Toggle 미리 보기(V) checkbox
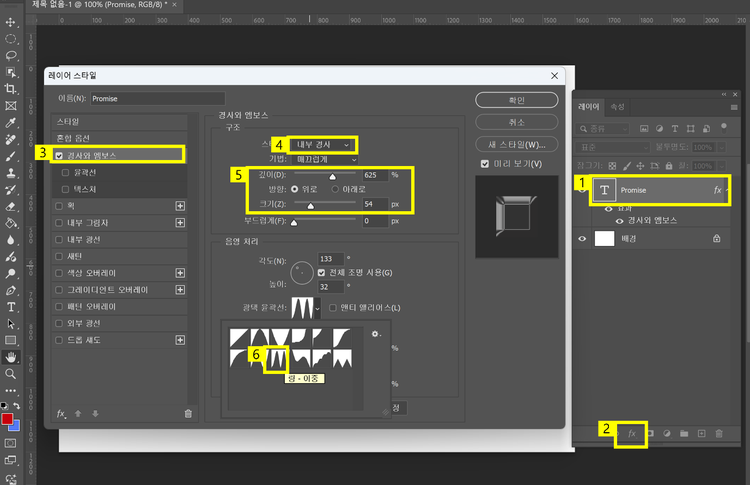This screenshot has height=485, width=750. click(x=485, y=164)
